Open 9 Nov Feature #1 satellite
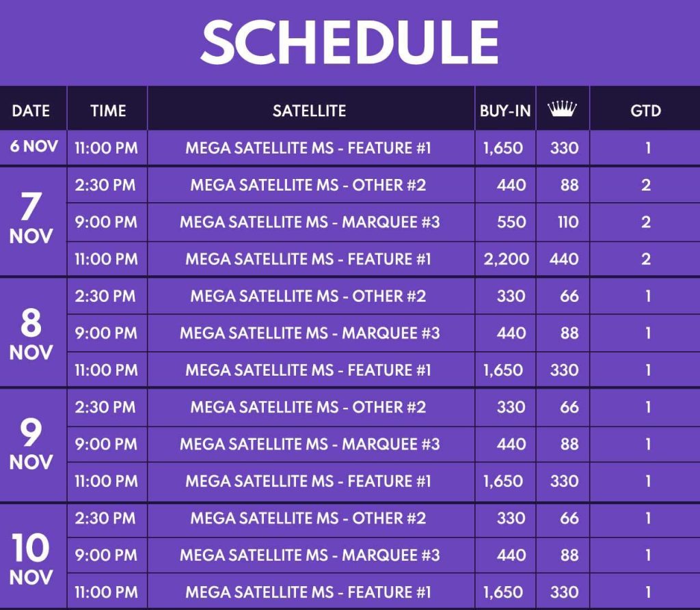The width and height of the screenshot is (700, 610). 308,481
